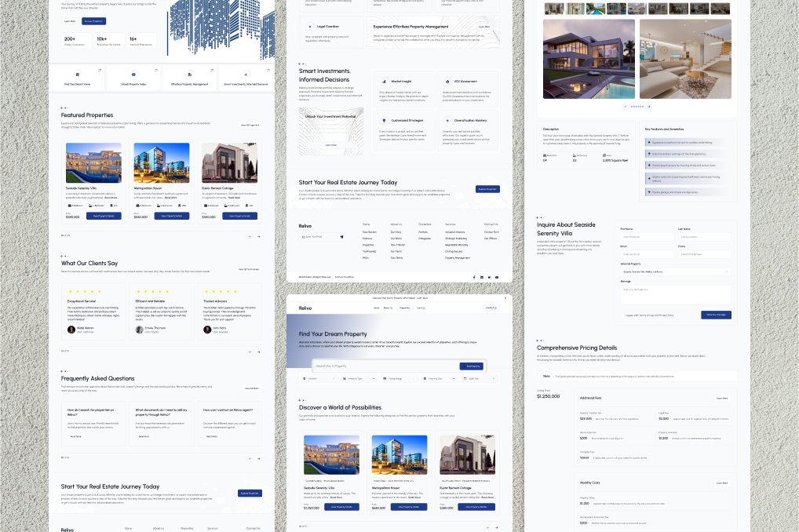Click next arrow under Featured Properties

click(260, 235)
